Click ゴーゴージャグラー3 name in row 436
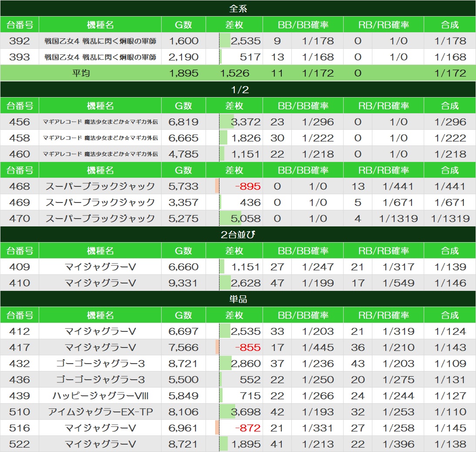476x452 pixels. [100, 379]
